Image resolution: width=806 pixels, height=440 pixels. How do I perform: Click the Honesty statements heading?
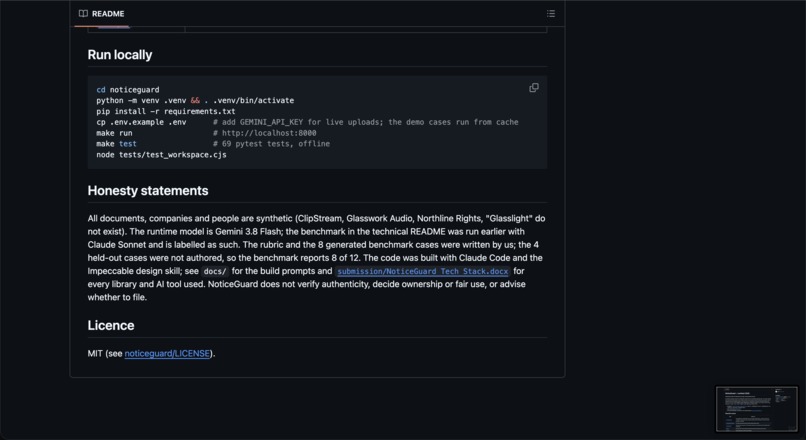148,191
